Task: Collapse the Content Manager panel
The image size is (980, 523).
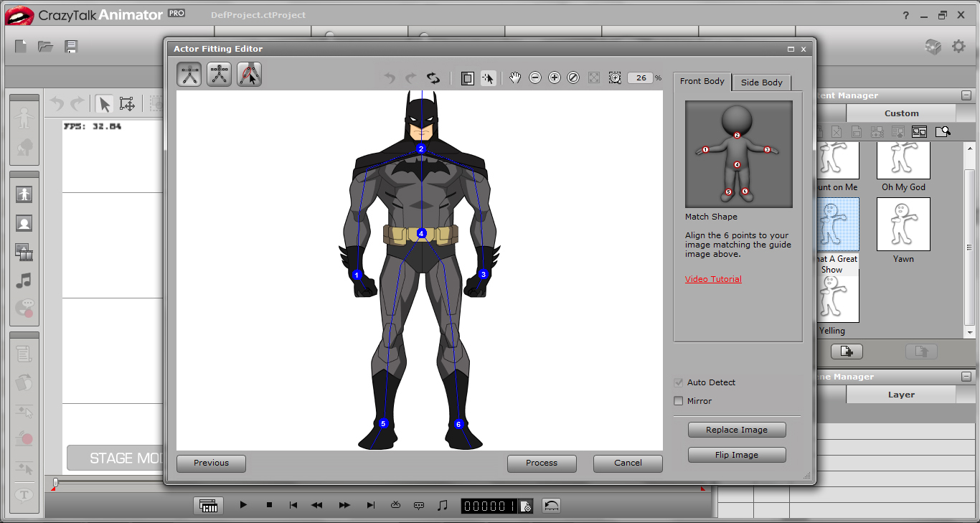Action: [x=967, y=95]
